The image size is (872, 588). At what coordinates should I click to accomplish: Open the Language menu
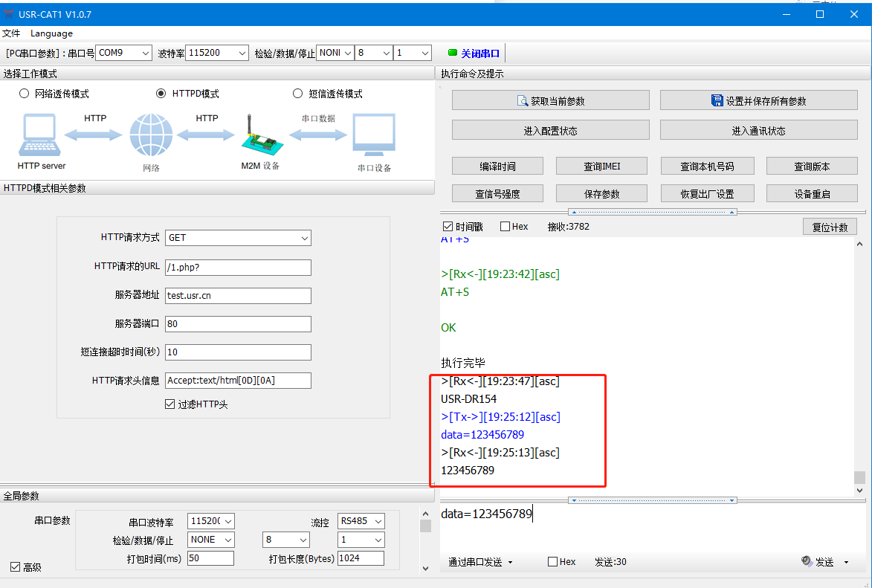coord(51,33)
